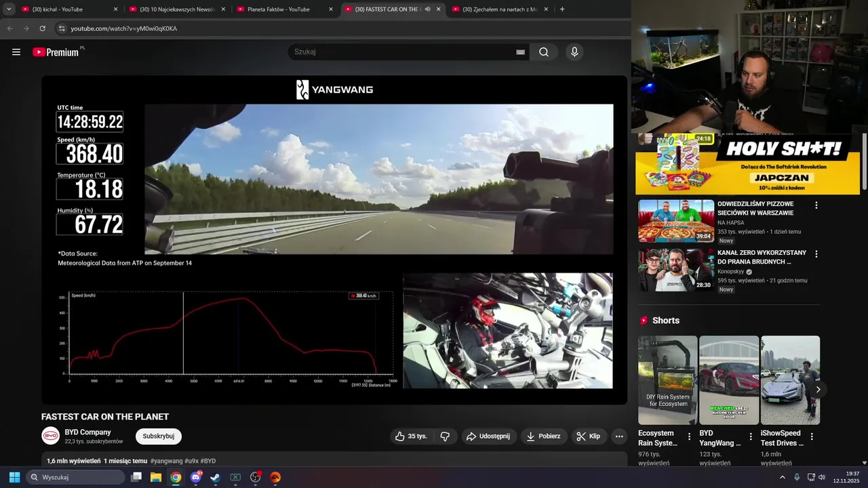The height and width of the screenshot is (488, 868).
Task: Reload the page
Action: pos(42,28)
